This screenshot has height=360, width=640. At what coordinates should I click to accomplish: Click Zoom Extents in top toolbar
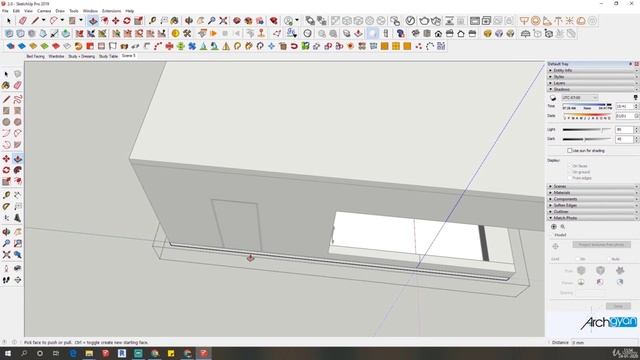[223, 20]
